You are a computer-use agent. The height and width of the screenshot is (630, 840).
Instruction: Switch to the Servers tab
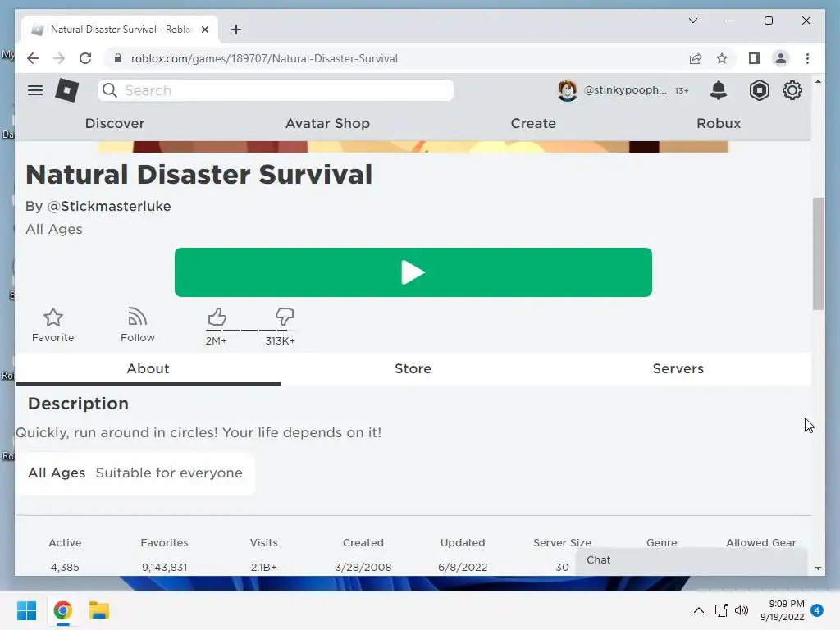pyautogui.click(x=678, y=368)
